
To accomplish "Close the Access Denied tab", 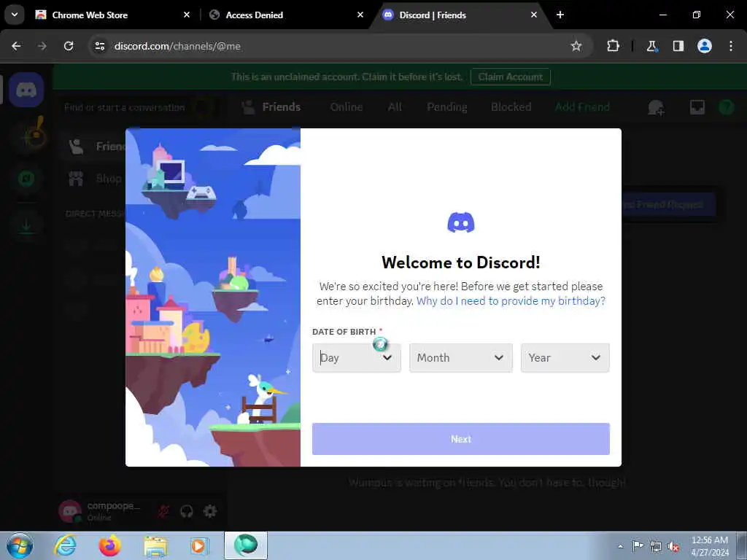I will [360, 15].
